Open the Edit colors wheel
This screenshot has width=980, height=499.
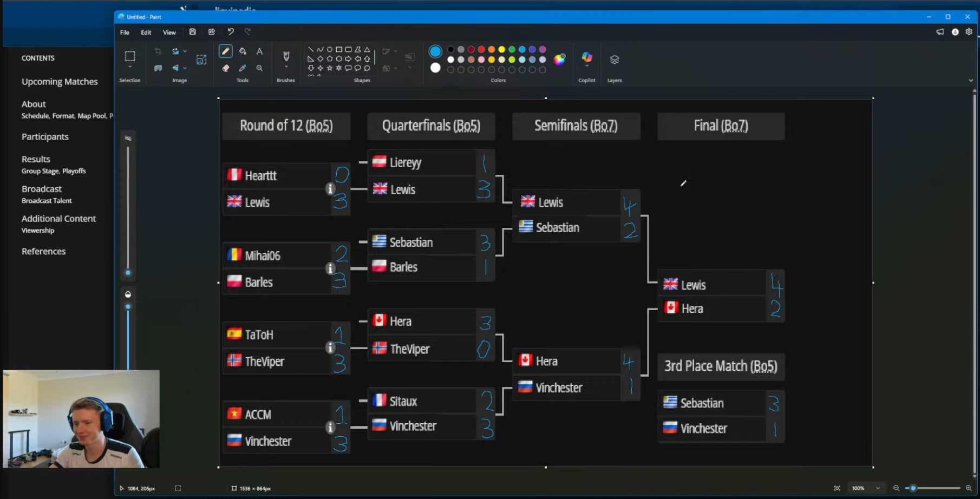pyautogui.click(x=559, y=59)
